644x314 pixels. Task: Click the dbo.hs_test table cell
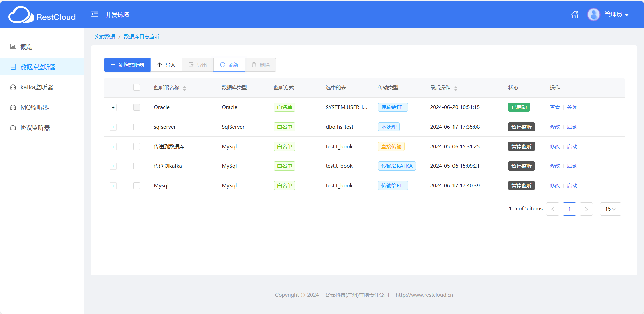click(x=340, y=127)
